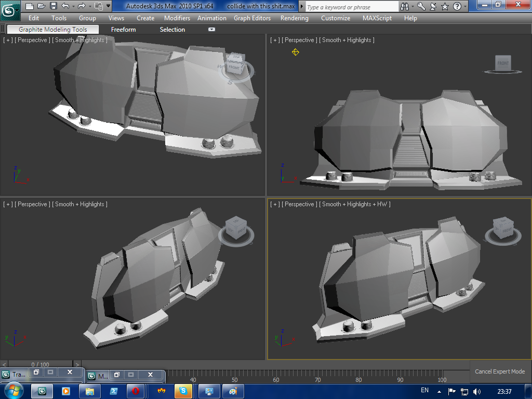532x399 pixels.
Task: Click the Smooth + Highlights + HW shading label
Action: point(354,204)
